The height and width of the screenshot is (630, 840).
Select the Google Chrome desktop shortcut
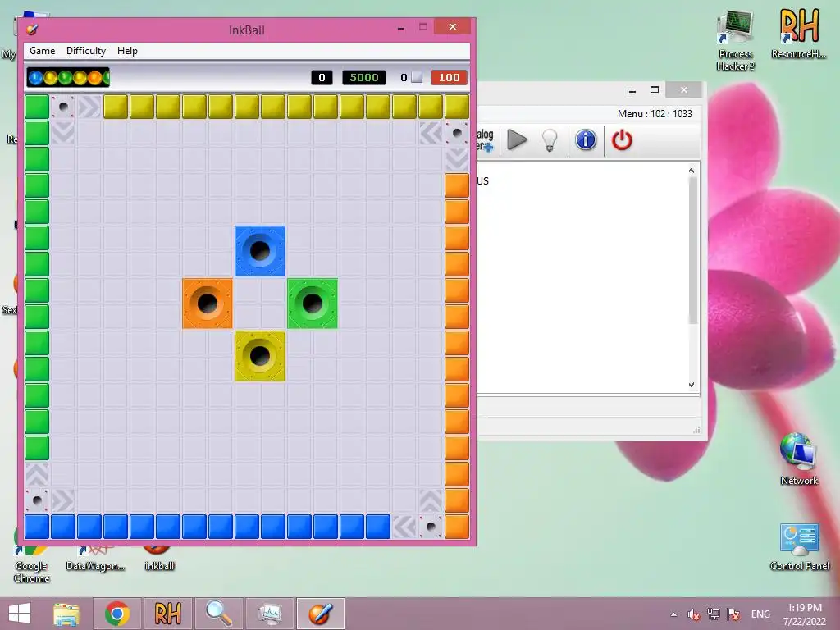[x=32, y=564]
